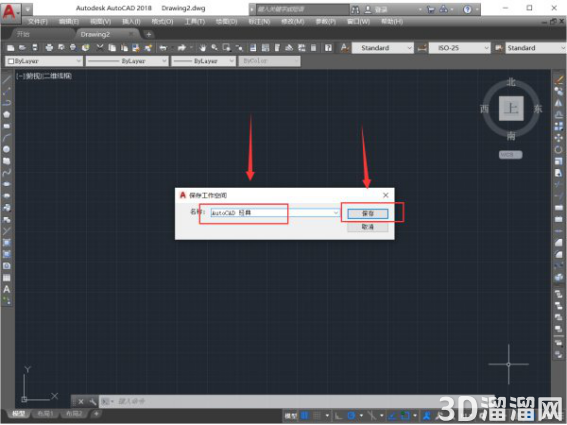
Task: Select the Zoom Realtime magnifier icon
Action: click(214, 48)
